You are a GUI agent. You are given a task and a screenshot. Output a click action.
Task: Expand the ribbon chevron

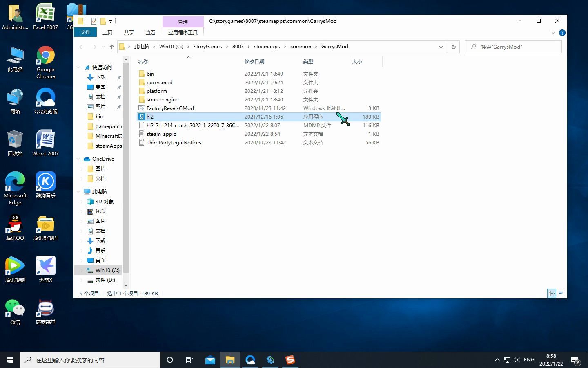pos(553,33)
